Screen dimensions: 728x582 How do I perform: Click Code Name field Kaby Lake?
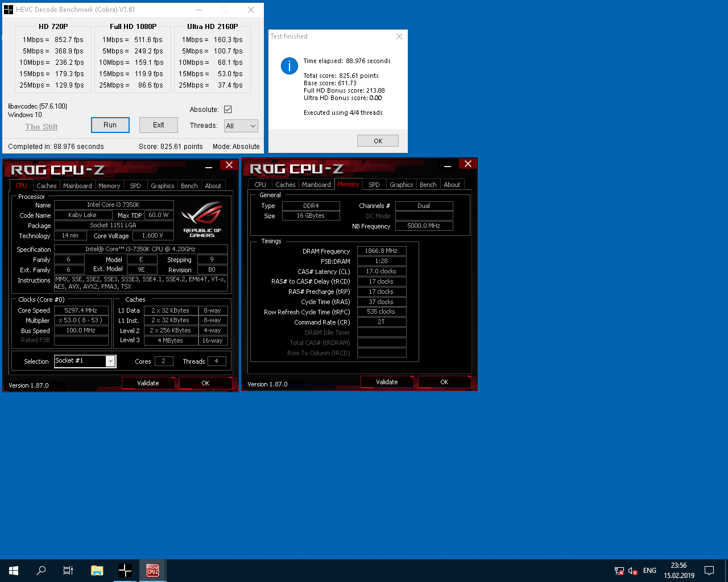[x=82, y=215]
